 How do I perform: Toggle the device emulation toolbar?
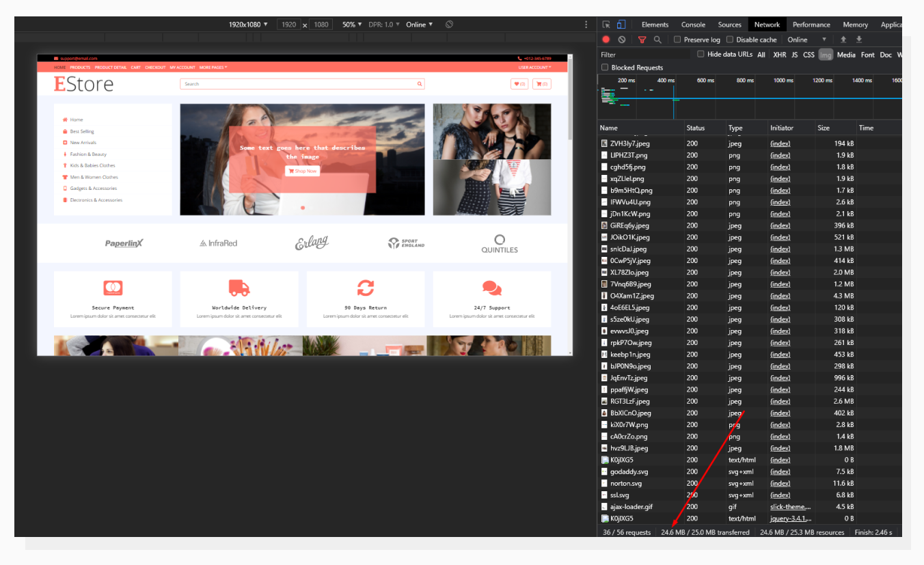(x=621, y=24)
